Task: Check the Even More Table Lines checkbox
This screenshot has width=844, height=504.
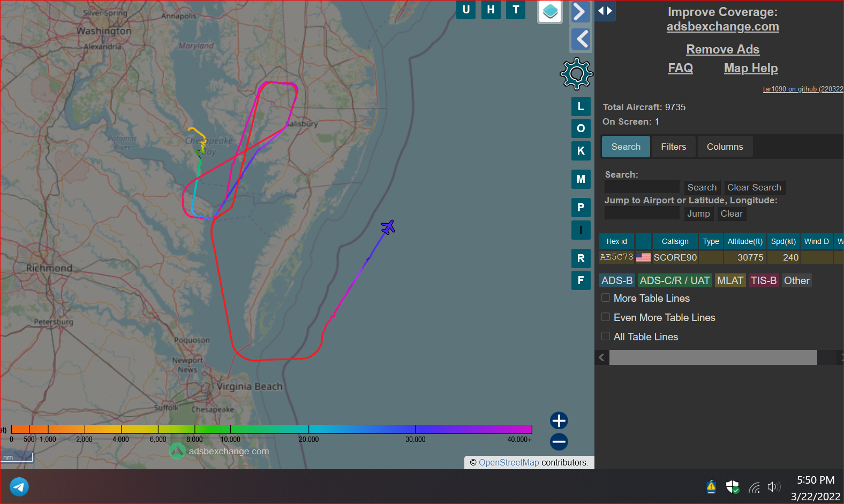Action: coord(606,317)
